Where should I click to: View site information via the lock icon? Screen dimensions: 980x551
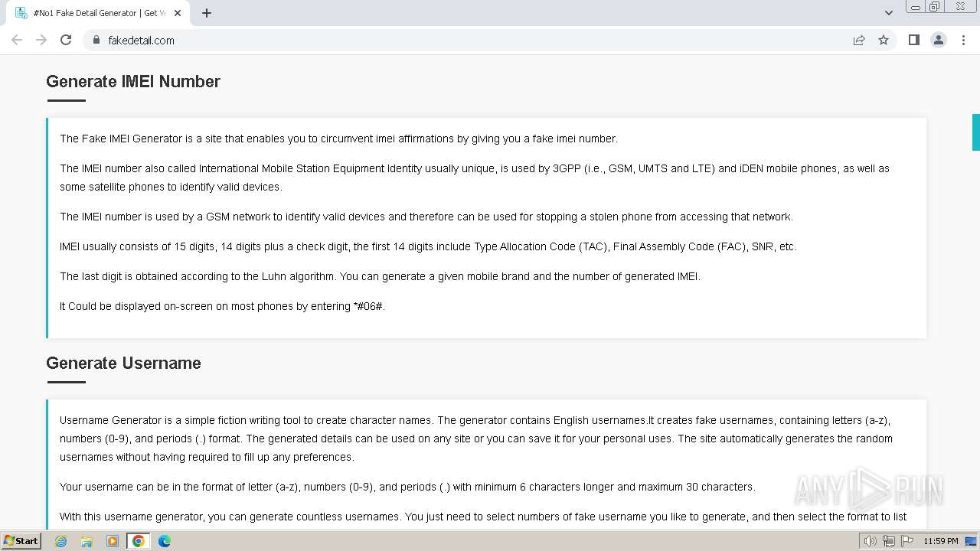96,40
